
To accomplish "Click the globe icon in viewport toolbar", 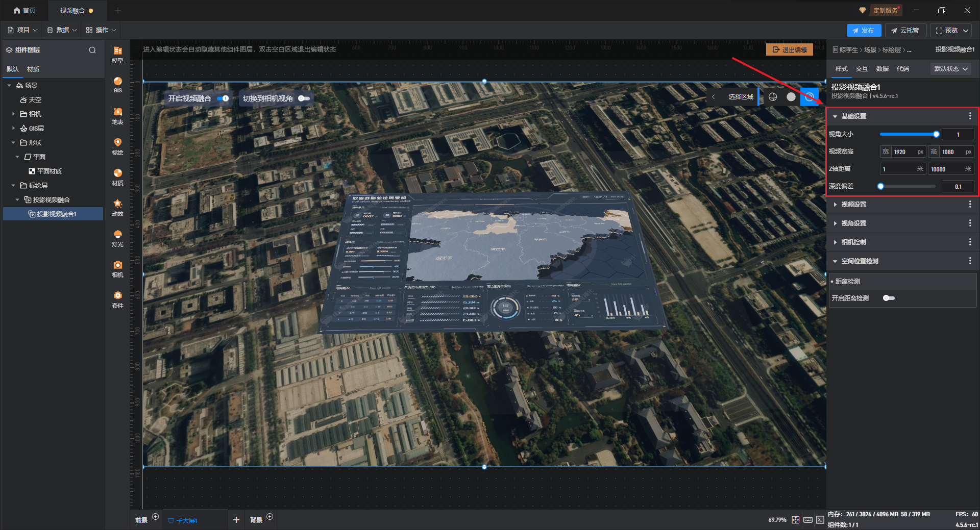I will point(773,97).
